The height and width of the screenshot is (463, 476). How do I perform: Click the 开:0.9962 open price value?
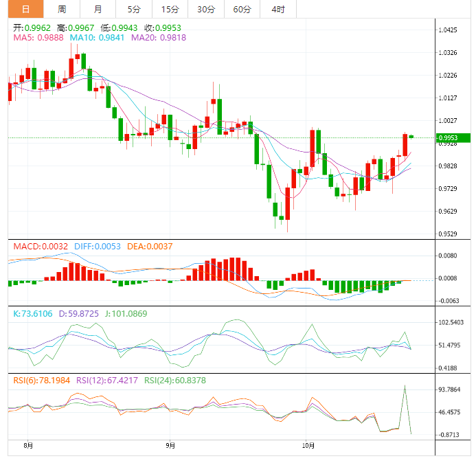click(32, 28)
